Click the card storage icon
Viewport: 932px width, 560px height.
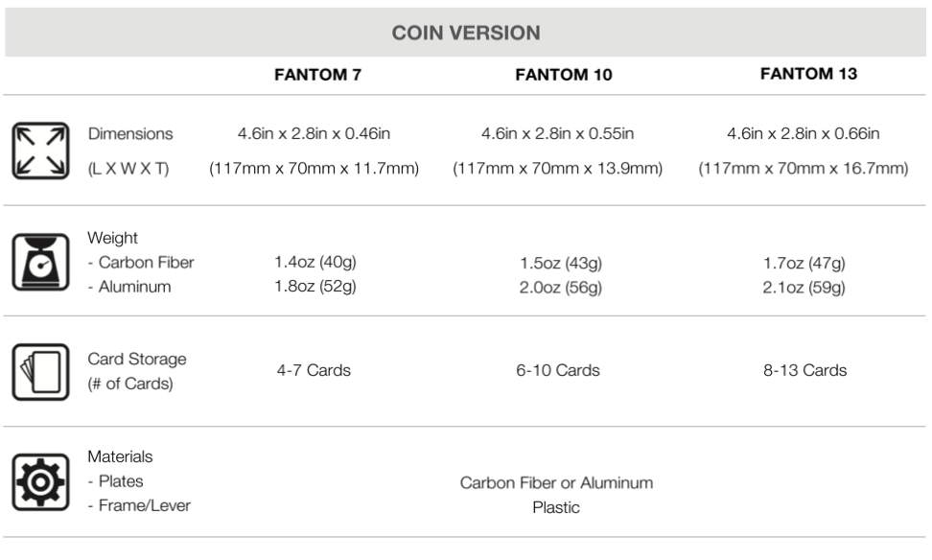[x=40, y=372]
